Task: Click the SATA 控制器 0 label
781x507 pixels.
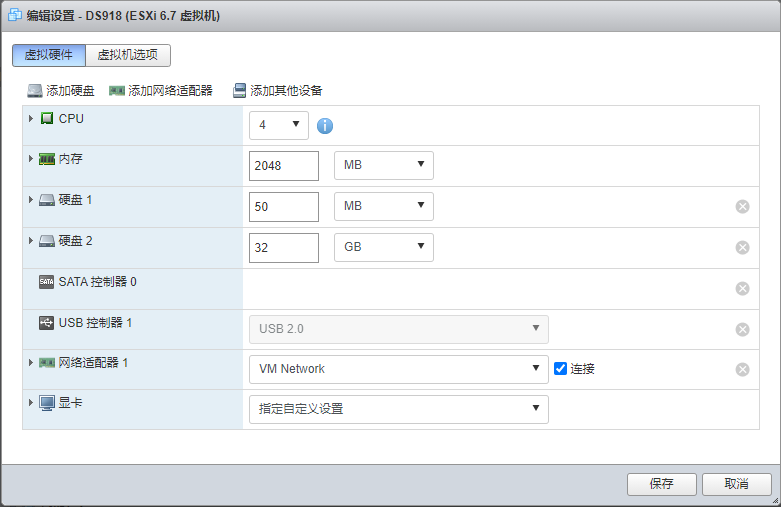Action: (x=98, y=282)
